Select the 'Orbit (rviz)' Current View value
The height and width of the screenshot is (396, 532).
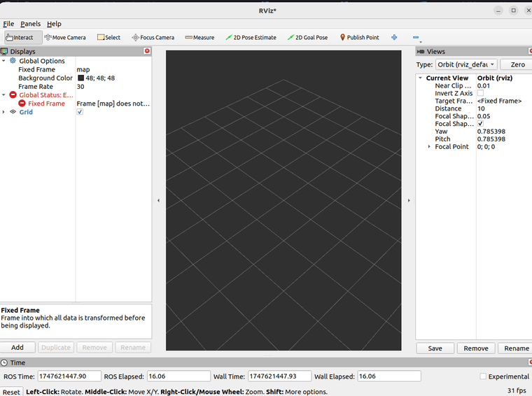pos(495,78)
